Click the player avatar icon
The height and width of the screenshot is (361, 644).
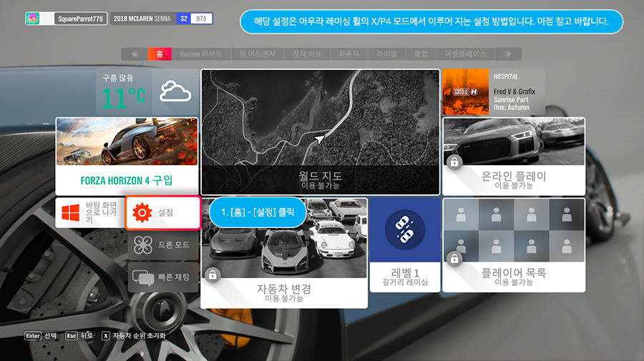[x=33, y=19]
